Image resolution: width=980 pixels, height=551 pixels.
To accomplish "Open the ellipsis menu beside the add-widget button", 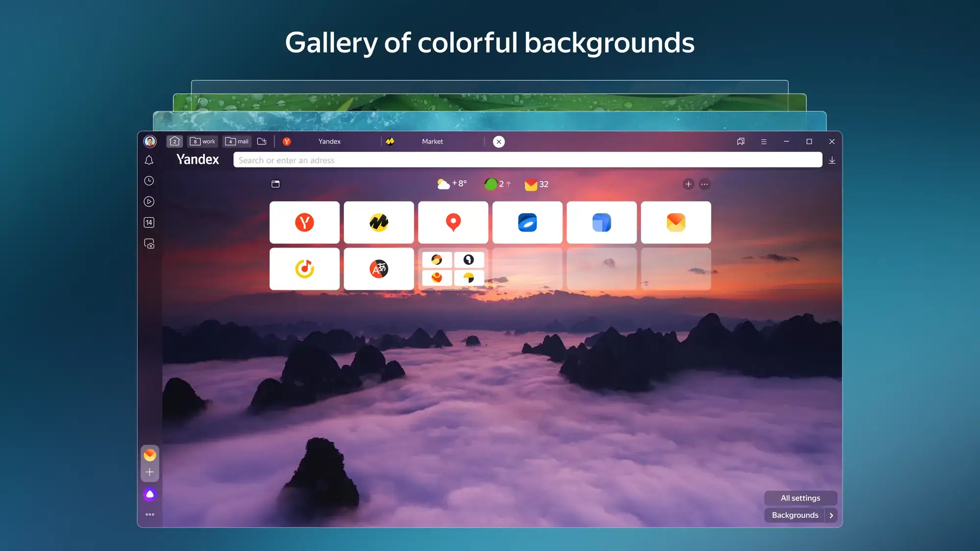I will coord(704,184).
